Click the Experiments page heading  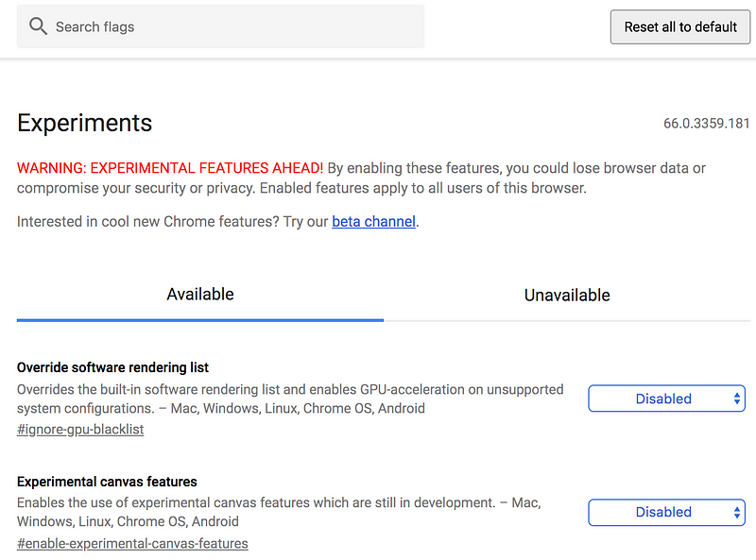pos(85,123)
